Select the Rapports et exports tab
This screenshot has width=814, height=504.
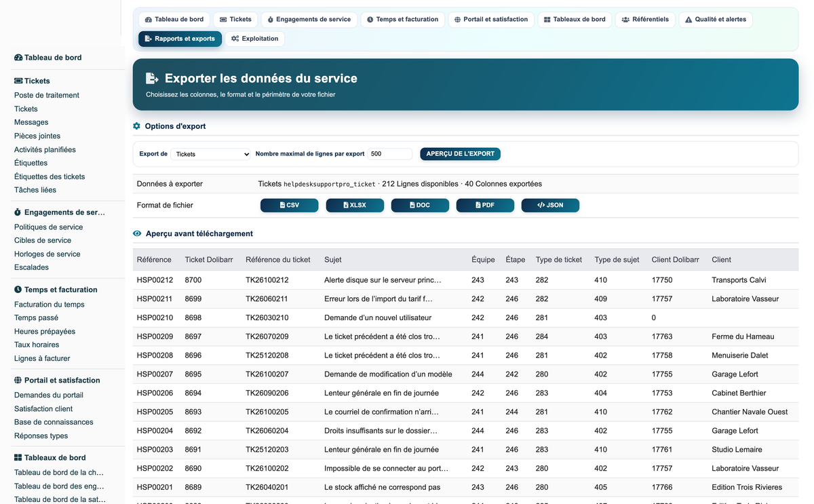(x=180, y=39)
